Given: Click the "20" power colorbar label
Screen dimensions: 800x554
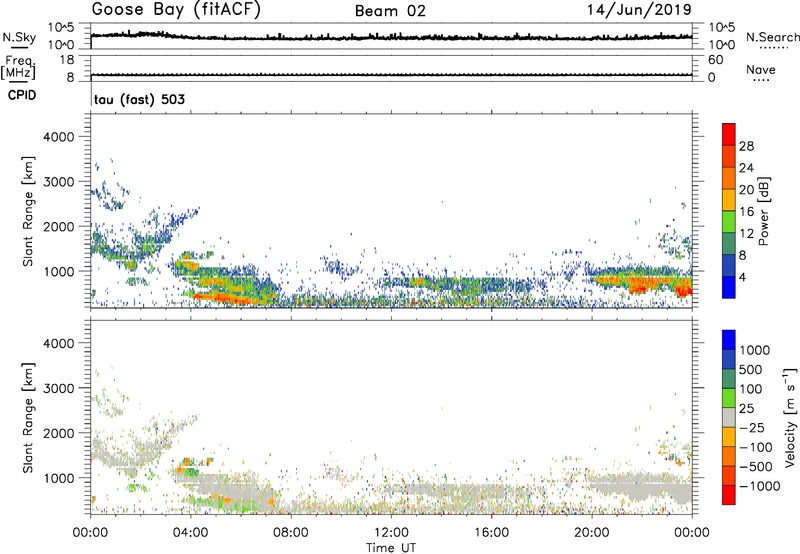Looking at the screenshot, I should tap(746, 190).
